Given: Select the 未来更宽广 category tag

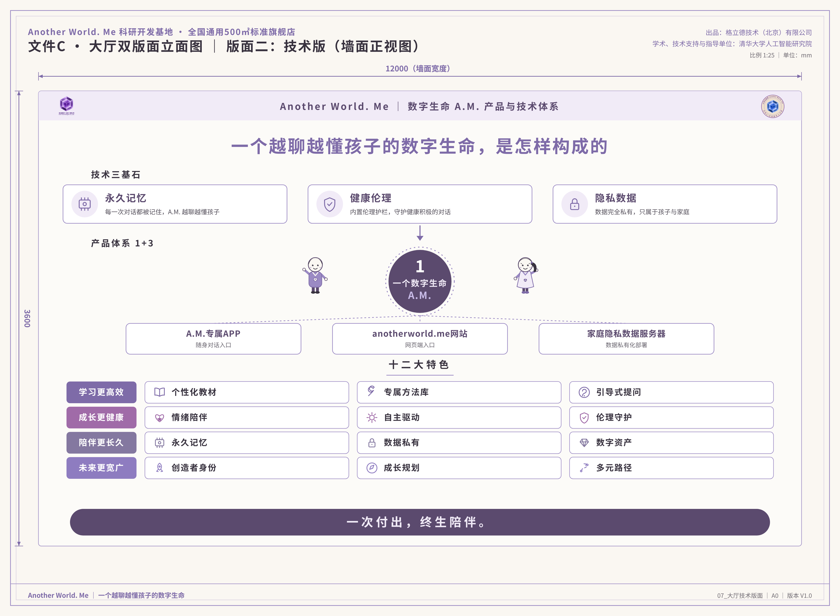Looking at the screenshot, I should click(x=101, y=468).
